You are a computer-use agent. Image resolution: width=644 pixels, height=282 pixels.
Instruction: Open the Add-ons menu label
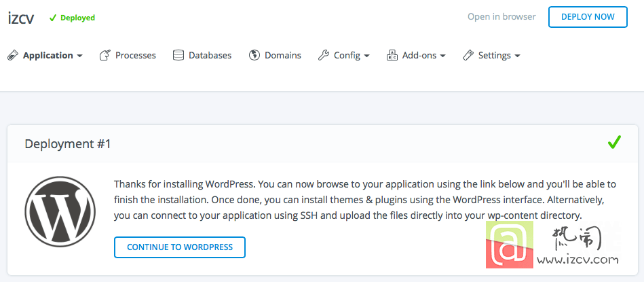[419, 55]
